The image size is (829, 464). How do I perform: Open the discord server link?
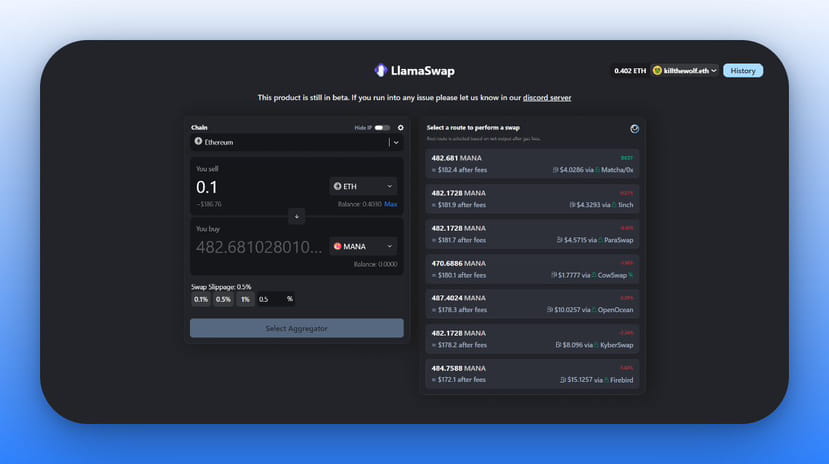point(547,97)
